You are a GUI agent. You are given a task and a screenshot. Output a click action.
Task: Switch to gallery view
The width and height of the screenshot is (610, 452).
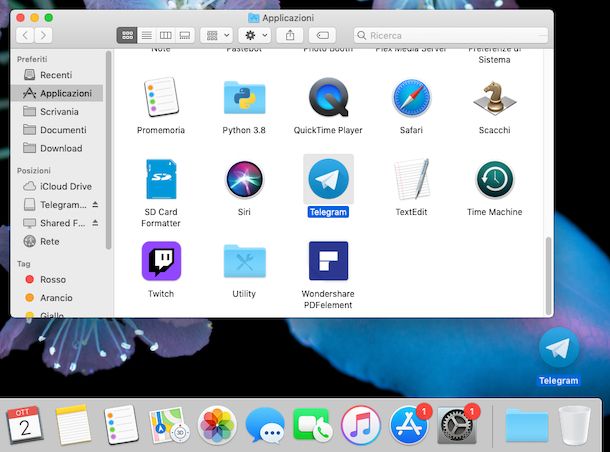185,35
